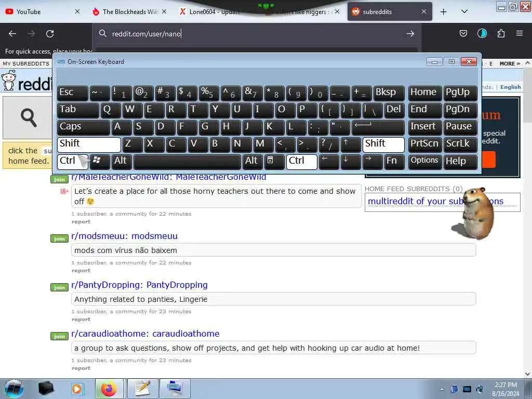Toggle the Caps lock key
Screen dimensions: 532x399
[84, 127]
